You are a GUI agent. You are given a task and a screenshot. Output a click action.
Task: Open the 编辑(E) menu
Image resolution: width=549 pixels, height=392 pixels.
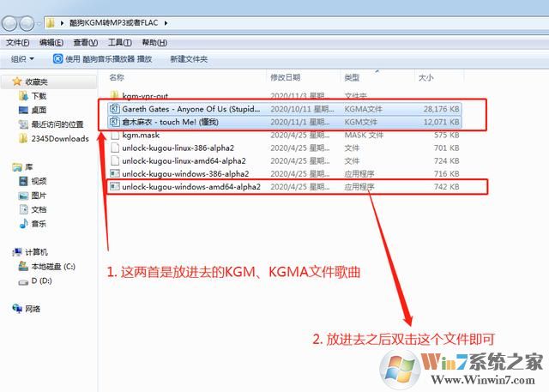click(x=51, y=43)
